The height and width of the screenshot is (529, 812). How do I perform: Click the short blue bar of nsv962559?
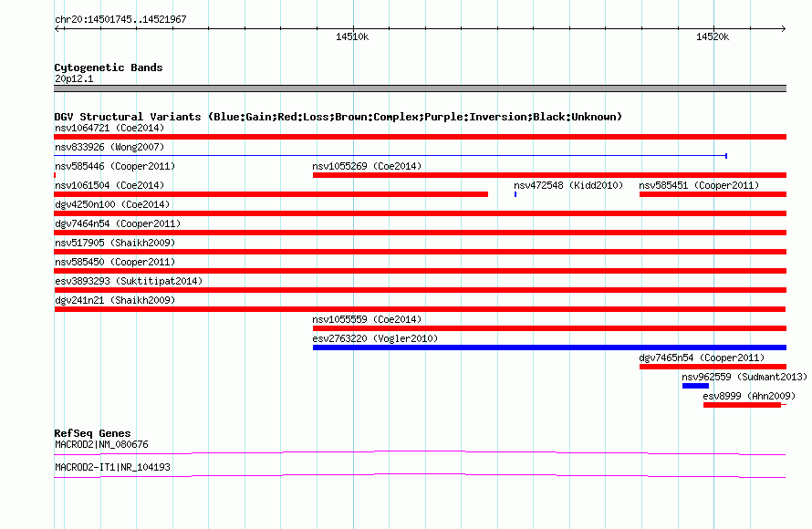[x=695, y=386]
